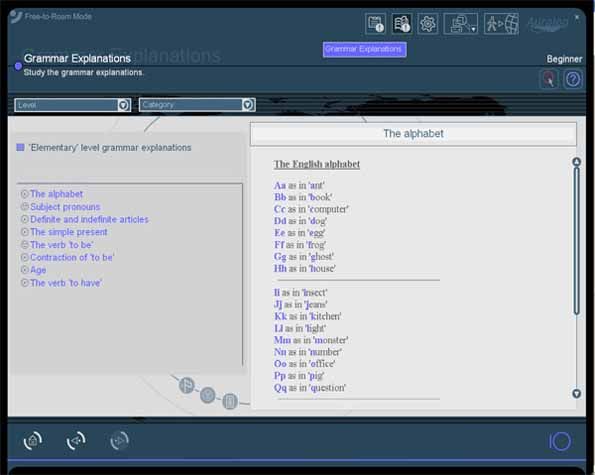Open the Category dropdown
This screenshot has width=595, height=475.
click(x=197, y=105)
